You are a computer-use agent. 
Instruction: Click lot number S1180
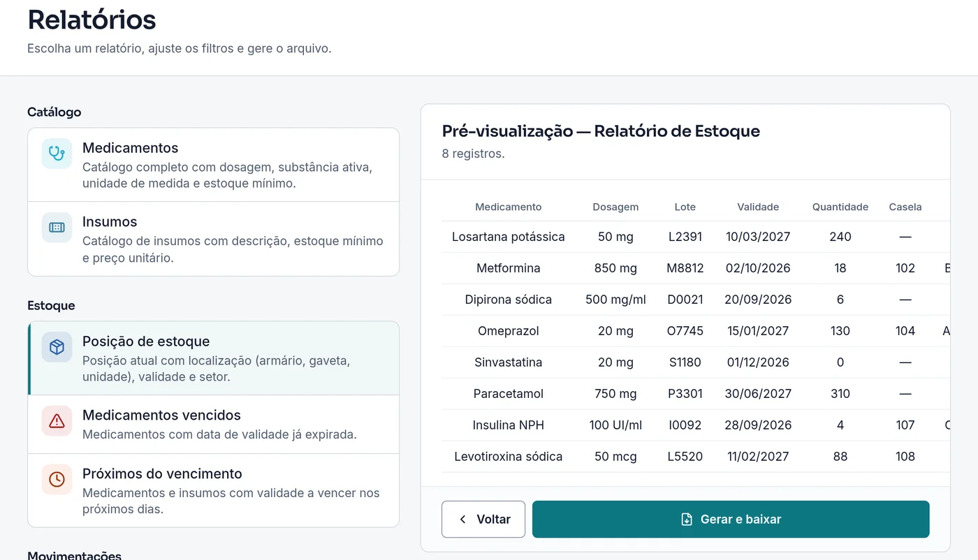point(685,362)
